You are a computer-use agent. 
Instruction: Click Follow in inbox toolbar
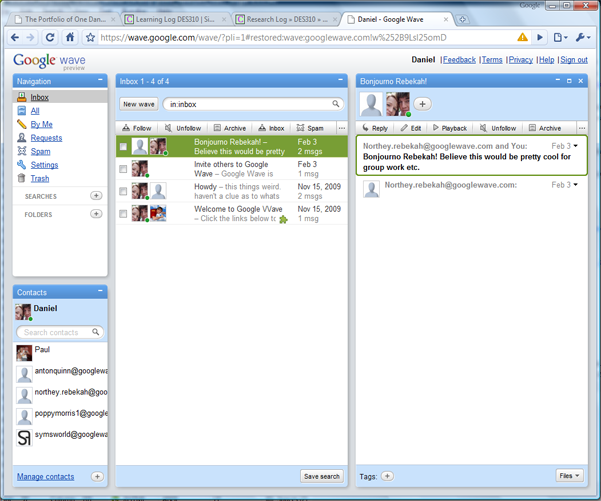pyautogui.click(x=137, y=128)
